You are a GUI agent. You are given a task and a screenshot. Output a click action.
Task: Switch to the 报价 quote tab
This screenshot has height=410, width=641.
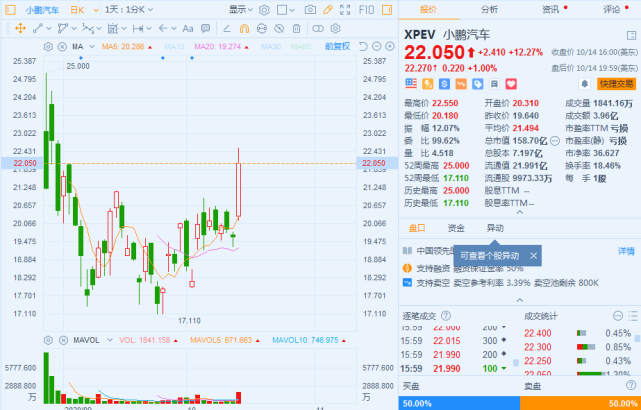pos(428,10)
